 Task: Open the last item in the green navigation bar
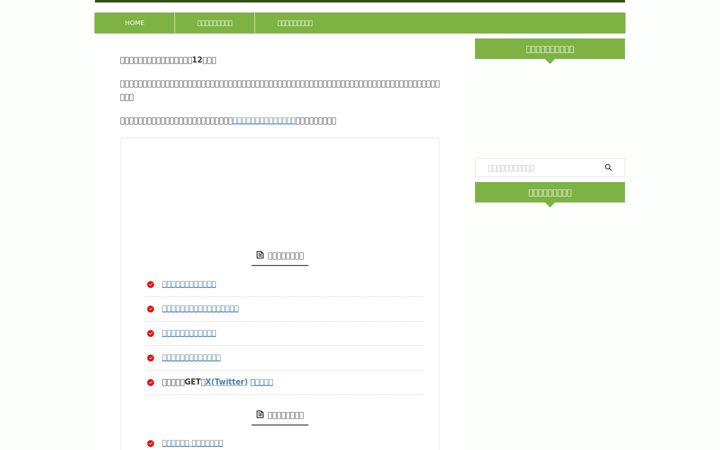[x=295, y=23]
